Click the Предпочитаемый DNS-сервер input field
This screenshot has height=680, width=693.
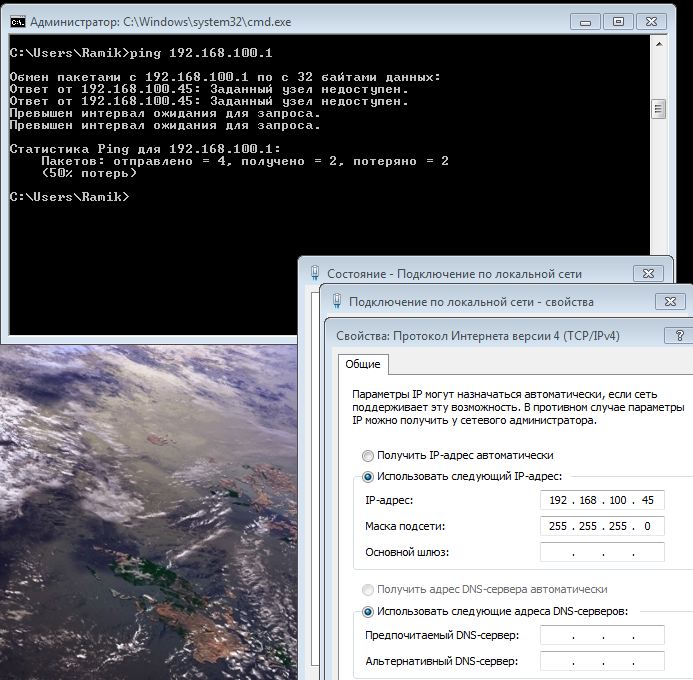coord(602,635)
